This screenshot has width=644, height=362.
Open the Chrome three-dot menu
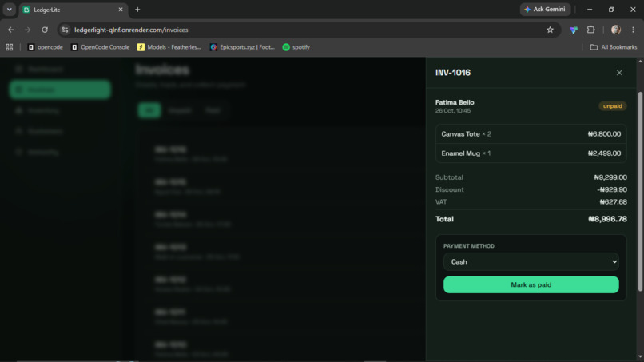point(633,30)
